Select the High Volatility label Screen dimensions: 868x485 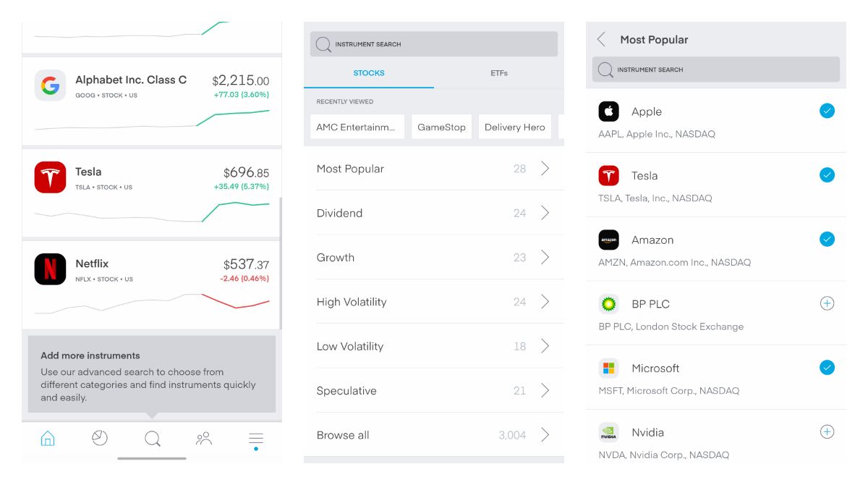(352, 302)
